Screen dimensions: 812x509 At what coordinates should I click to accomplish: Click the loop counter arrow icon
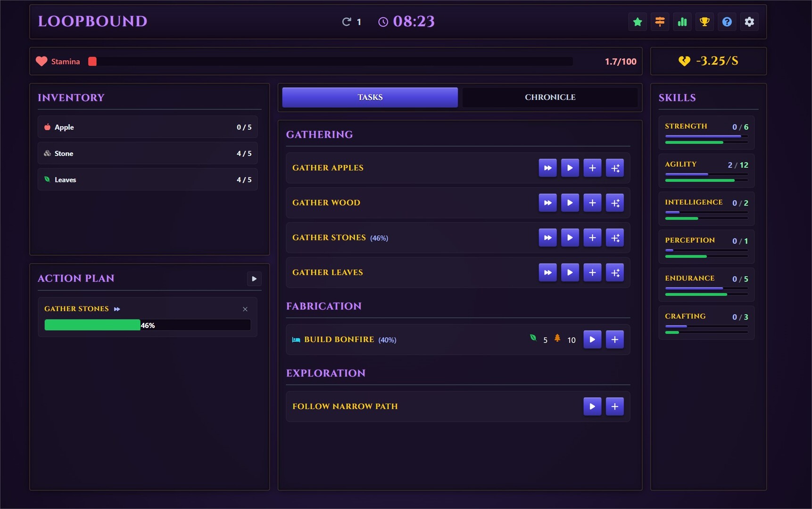(x=347, y=22)
